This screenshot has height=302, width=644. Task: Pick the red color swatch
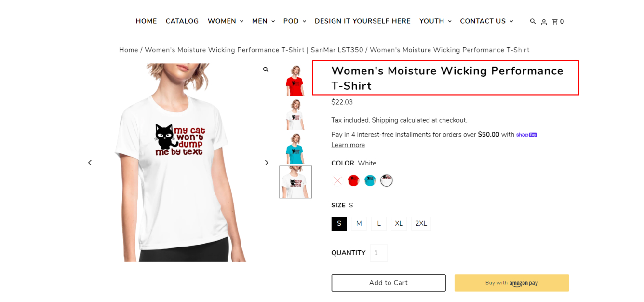tap(354, 180)
